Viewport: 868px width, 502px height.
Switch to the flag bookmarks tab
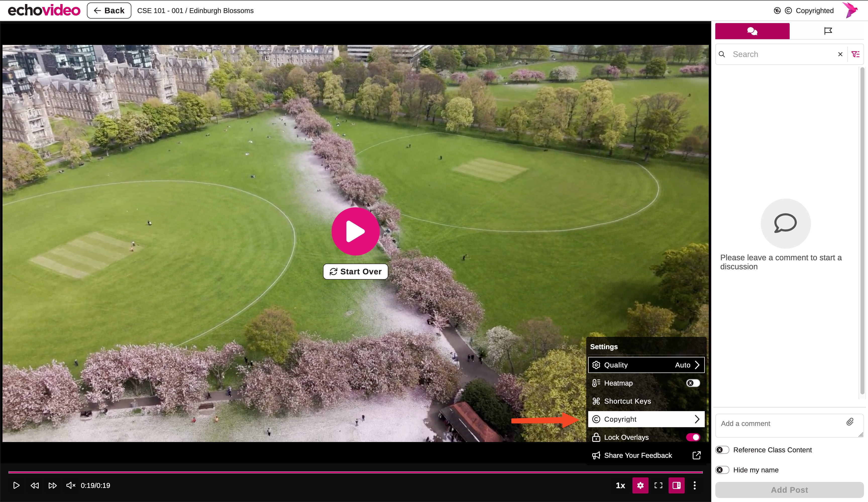(828, 31)
